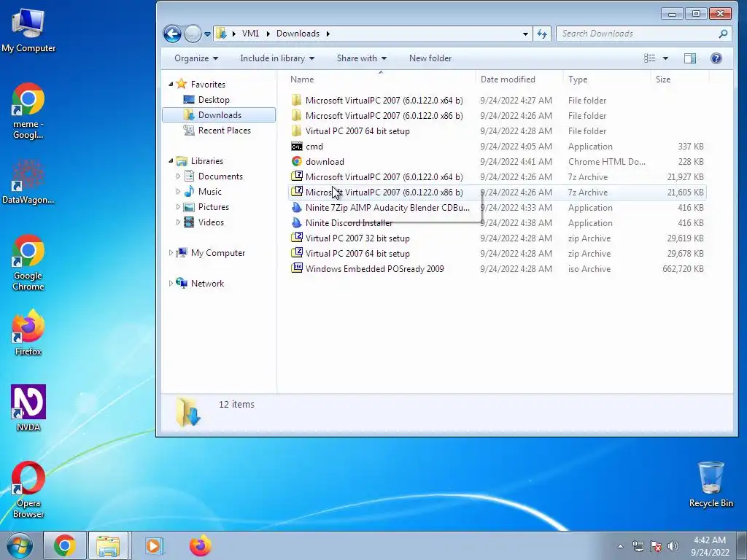Select the x86 VirtualPC file folder row
Image resolution: width=747 pixels, height=560 pixels.
[x=497, y=116]
